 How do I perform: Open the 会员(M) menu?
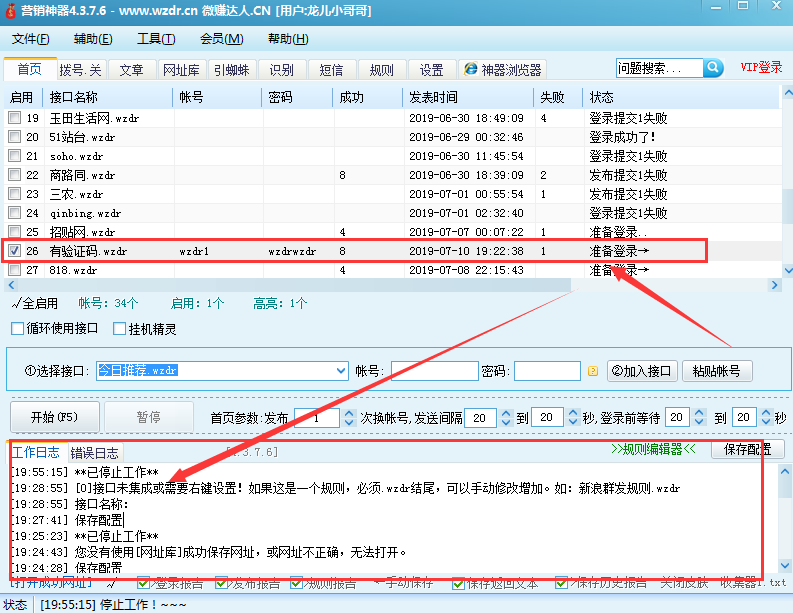click(x=222, y=39)
